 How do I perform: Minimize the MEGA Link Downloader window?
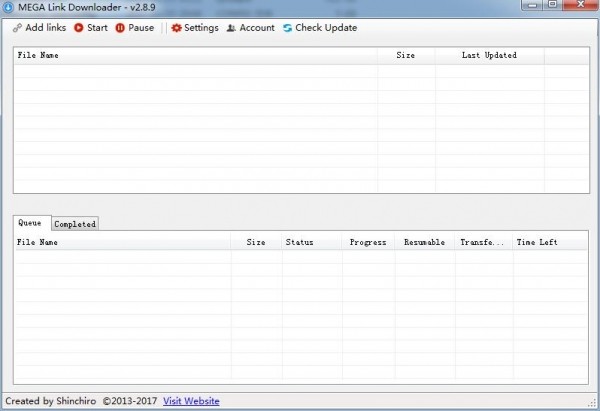(532, 5)
